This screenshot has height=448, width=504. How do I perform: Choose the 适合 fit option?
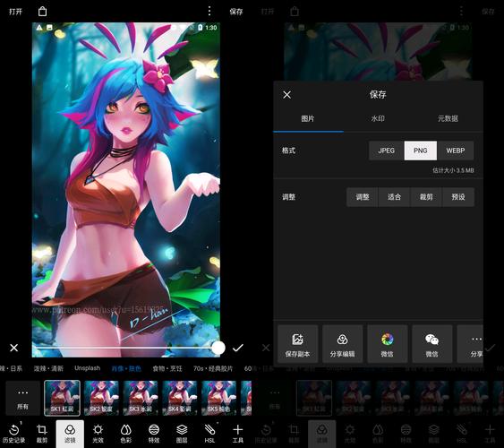click(x=394, y=197)
